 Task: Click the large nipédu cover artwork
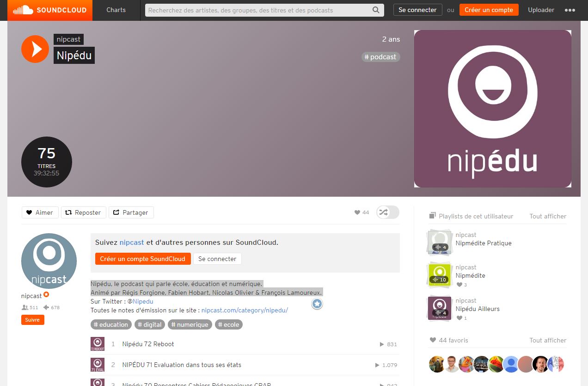pyautogui.click(x=493, y=109)
